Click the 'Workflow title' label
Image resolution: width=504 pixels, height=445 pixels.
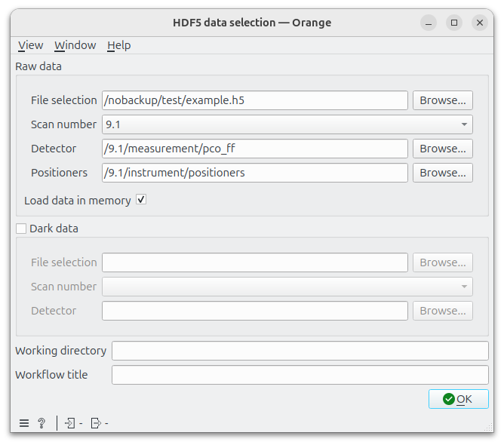click(51, 375)
